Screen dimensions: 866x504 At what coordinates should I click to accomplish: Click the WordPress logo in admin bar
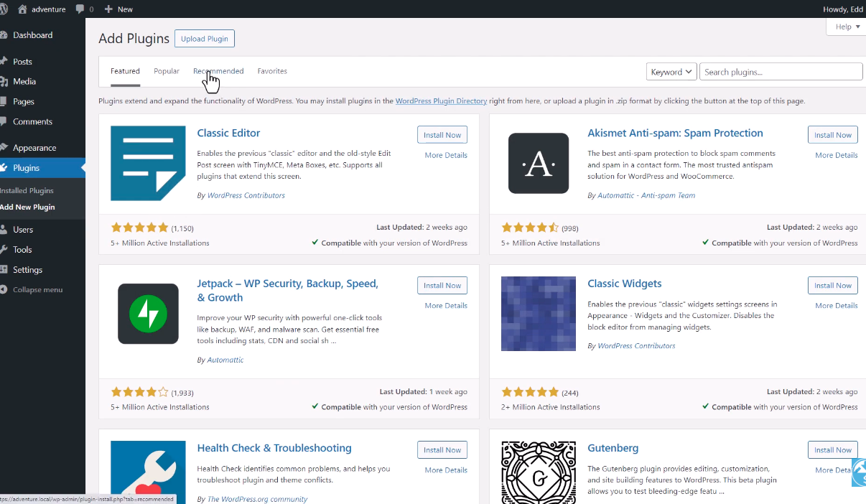point(4,9)
